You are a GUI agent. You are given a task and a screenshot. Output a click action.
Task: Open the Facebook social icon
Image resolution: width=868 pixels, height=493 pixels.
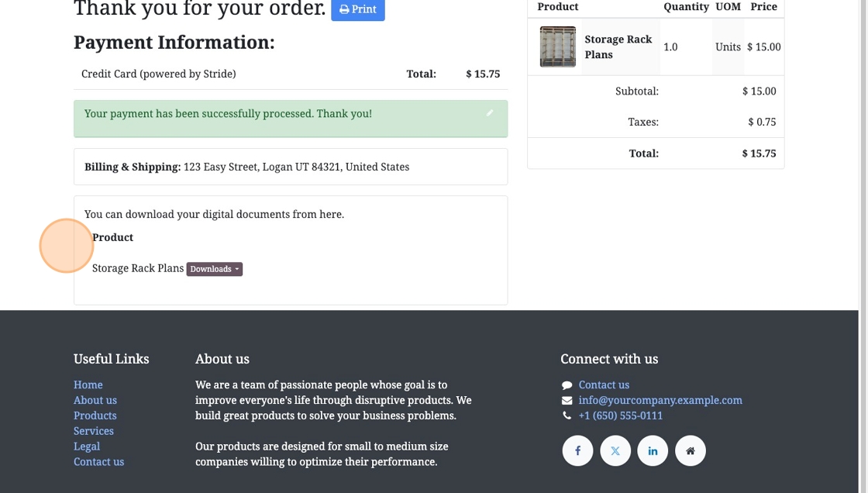click(x=577, y=450)
